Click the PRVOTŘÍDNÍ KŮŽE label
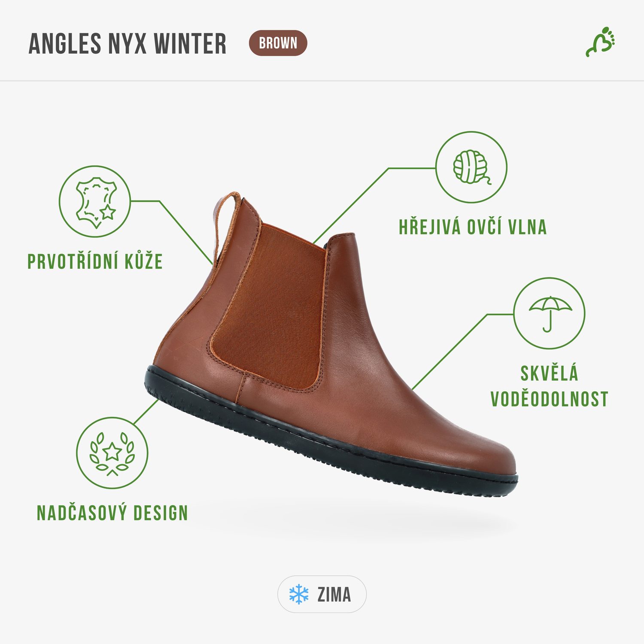This screenshot has height=644, width=644. point(95,261)
